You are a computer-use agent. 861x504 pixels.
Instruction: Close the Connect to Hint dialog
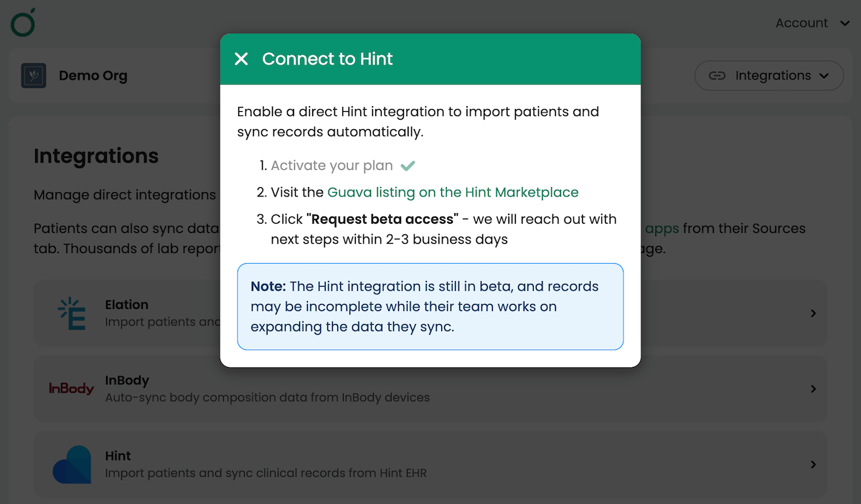pos(241,59)
